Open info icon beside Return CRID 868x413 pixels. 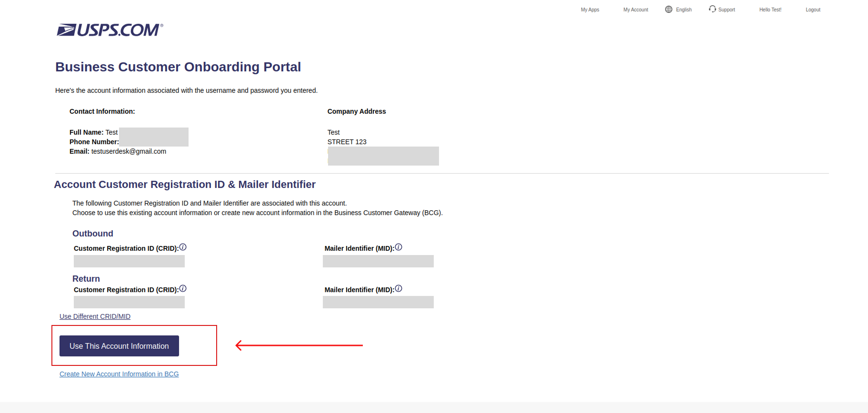pos(183,288)
